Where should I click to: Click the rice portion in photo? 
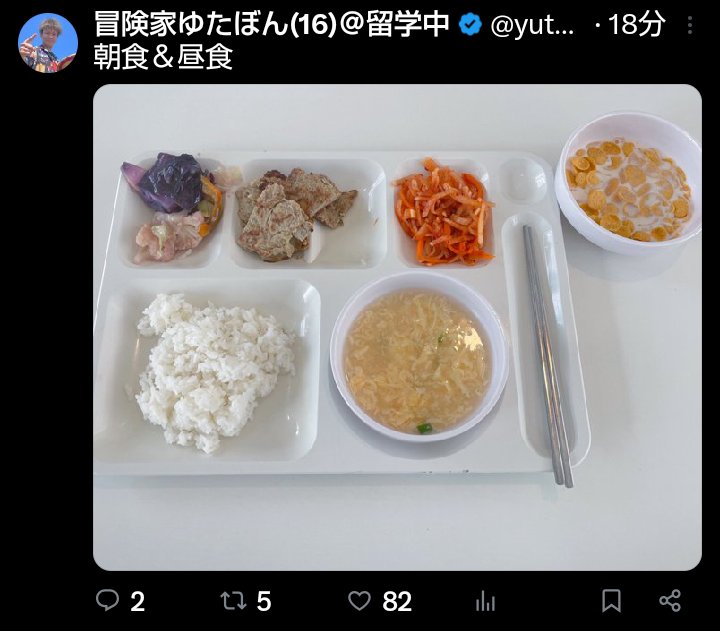coord(213,371)
